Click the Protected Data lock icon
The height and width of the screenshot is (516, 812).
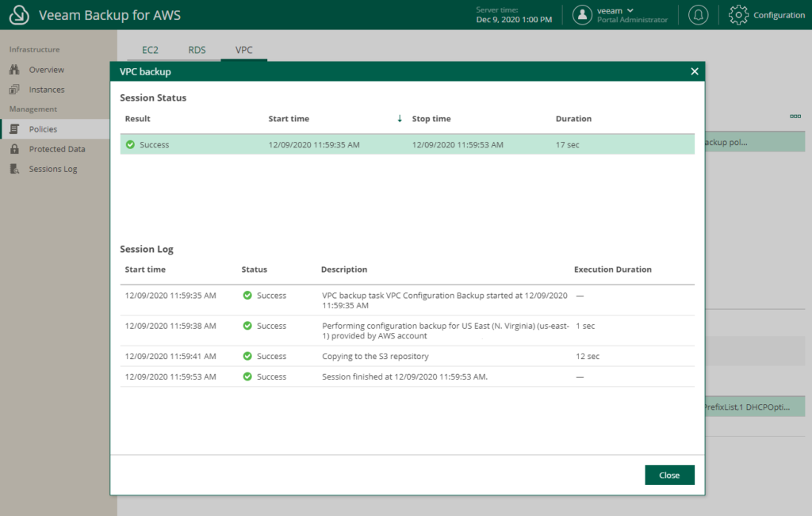click(14, 149)
